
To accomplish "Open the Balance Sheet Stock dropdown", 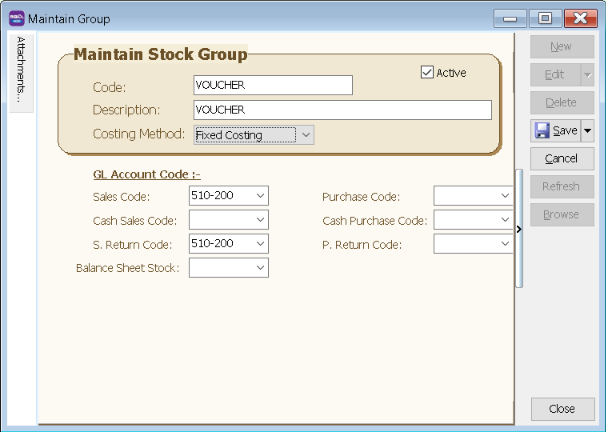I will pyautogui.click(x=260, y=268).
